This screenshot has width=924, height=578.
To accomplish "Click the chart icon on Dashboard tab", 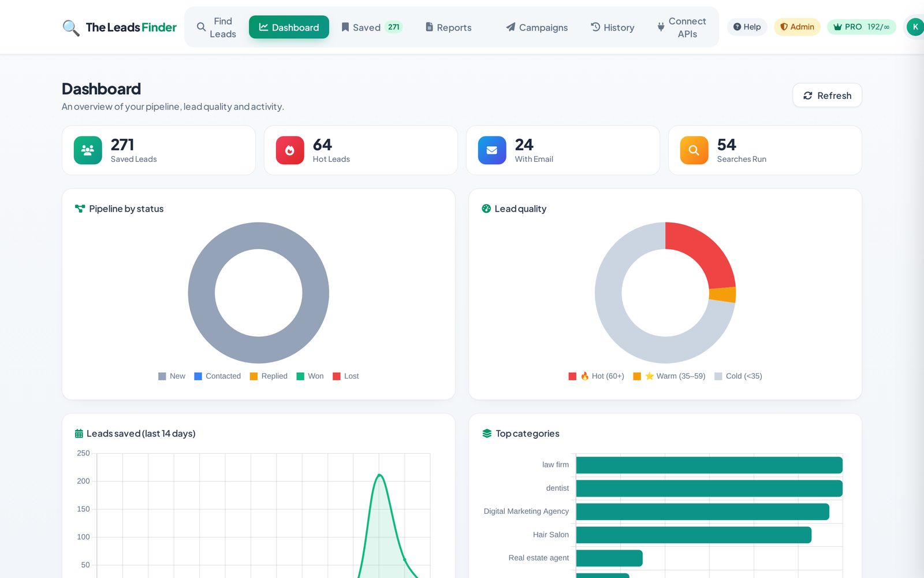I will click(x=263, y=27).
